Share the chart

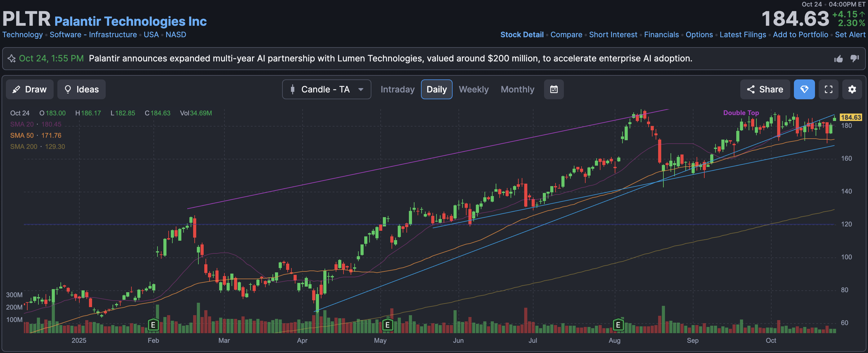(x=764, y=89)
